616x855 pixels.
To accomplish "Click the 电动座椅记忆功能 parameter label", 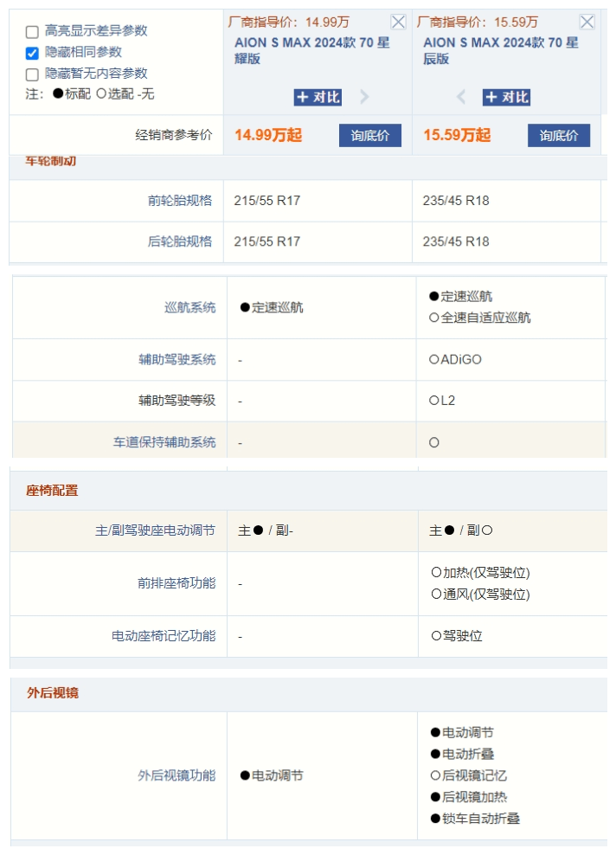I will pos(164,636).
